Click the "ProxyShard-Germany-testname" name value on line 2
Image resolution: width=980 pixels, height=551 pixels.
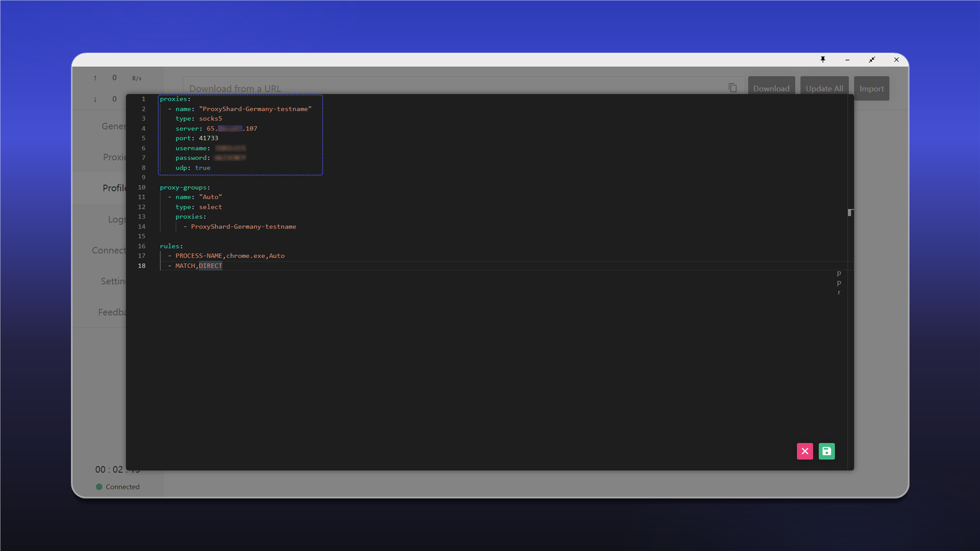(255, 109)
